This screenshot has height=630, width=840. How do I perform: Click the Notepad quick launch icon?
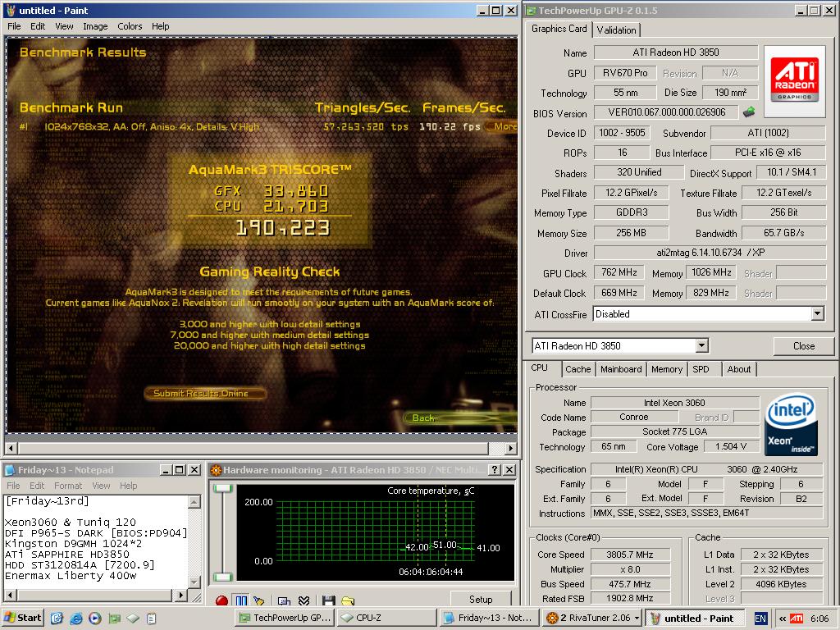pyautogui.click(x=152, y=618)
